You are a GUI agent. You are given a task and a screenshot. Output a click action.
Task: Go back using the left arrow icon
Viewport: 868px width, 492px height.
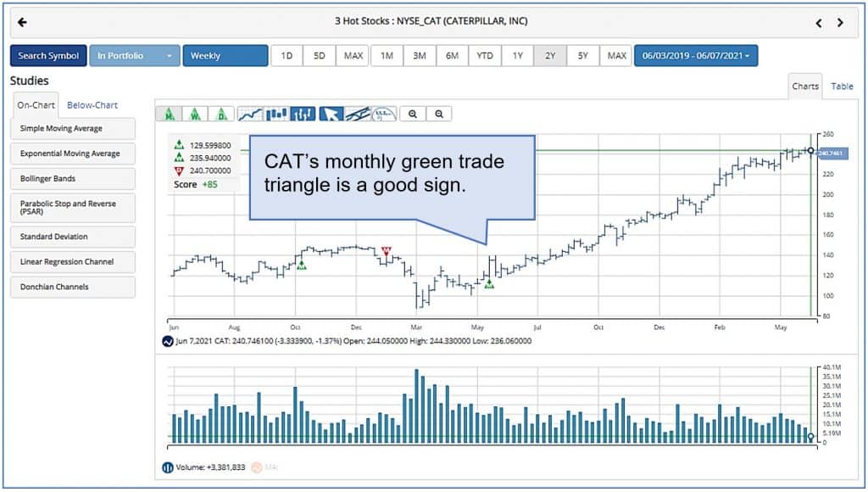[22, 22]
